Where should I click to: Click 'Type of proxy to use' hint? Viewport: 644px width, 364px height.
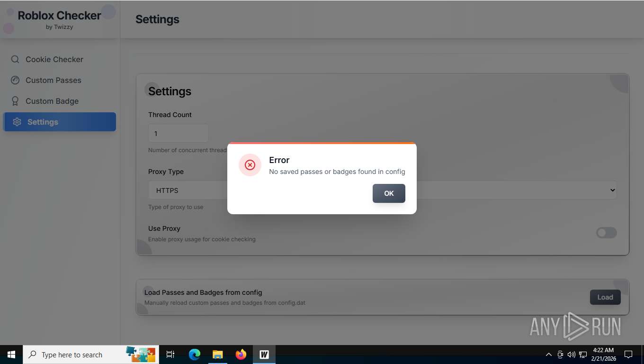[x=176, y=207]
